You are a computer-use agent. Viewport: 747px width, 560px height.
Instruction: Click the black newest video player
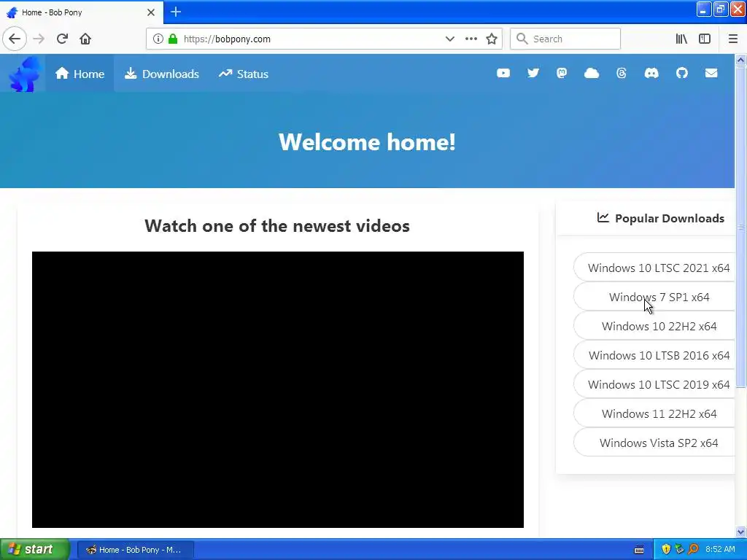point(278,389)
